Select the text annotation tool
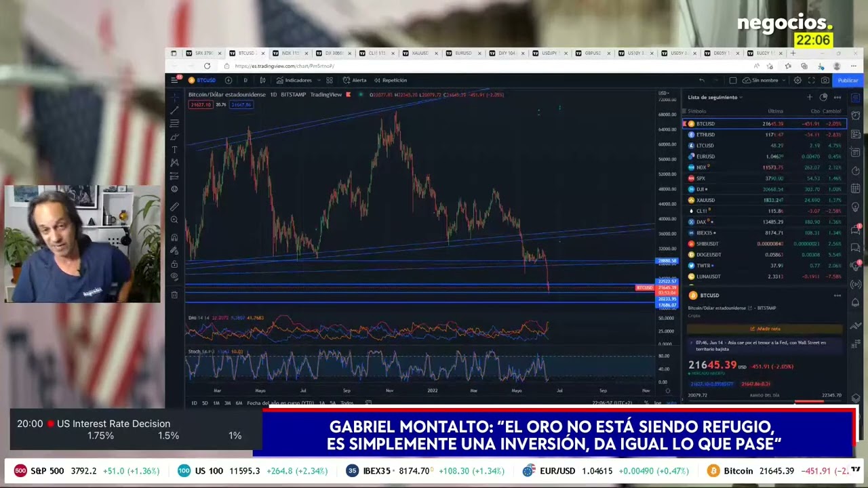The height and width of the screenshot is (488, 868). coord(174,149)
